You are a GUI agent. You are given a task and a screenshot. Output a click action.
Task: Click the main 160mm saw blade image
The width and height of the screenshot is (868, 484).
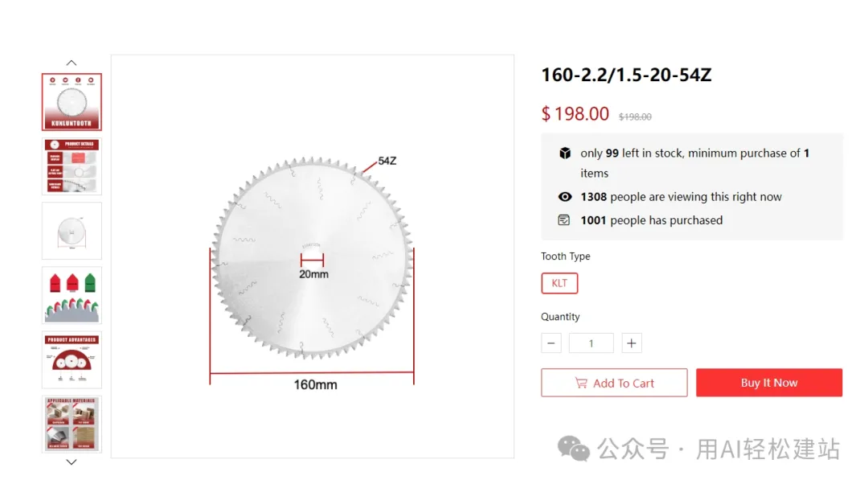(x=312, y=256)
